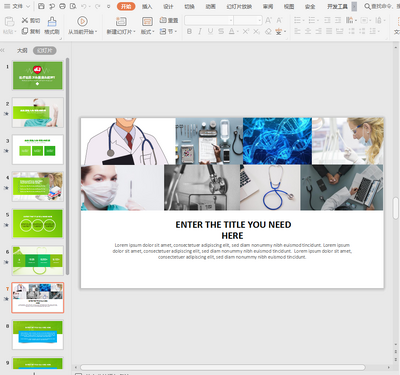Click the 开始 (Home) tab button
Screen dimensions: 400x375
pos(126,6)
